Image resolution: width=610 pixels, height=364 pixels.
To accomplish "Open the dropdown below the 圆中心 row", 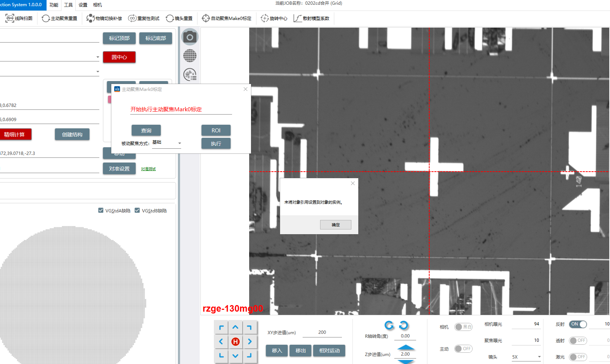I will 97,72.
